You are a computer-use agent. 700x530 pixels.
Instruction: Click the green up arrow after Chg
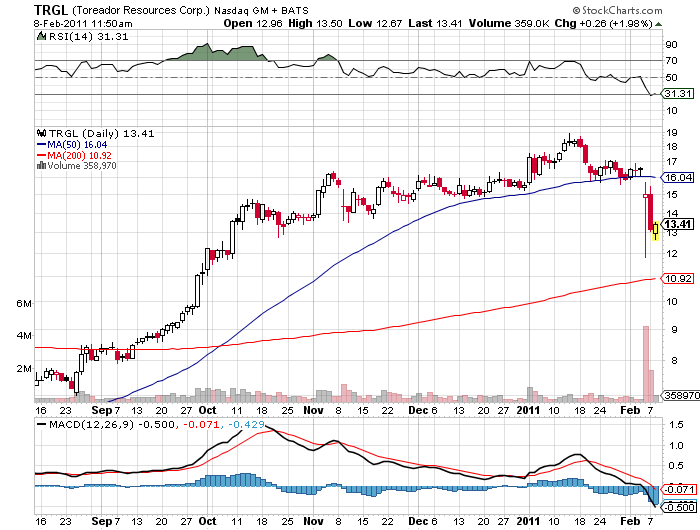658,24
